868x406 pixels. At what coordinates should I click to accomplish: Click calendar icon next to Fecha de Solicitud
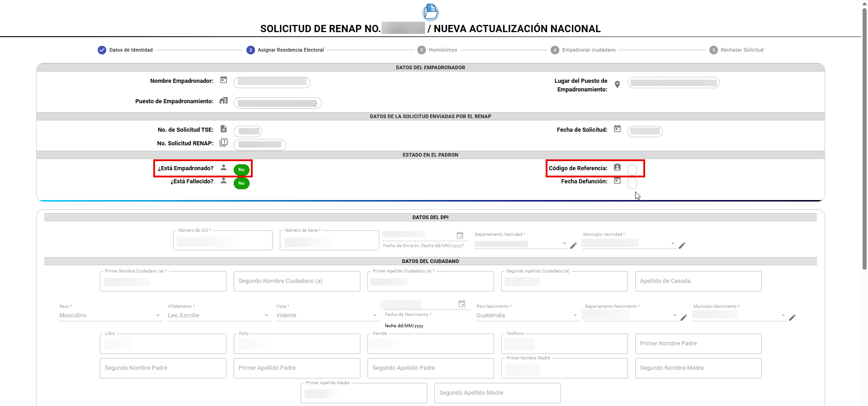pos(617,129)
